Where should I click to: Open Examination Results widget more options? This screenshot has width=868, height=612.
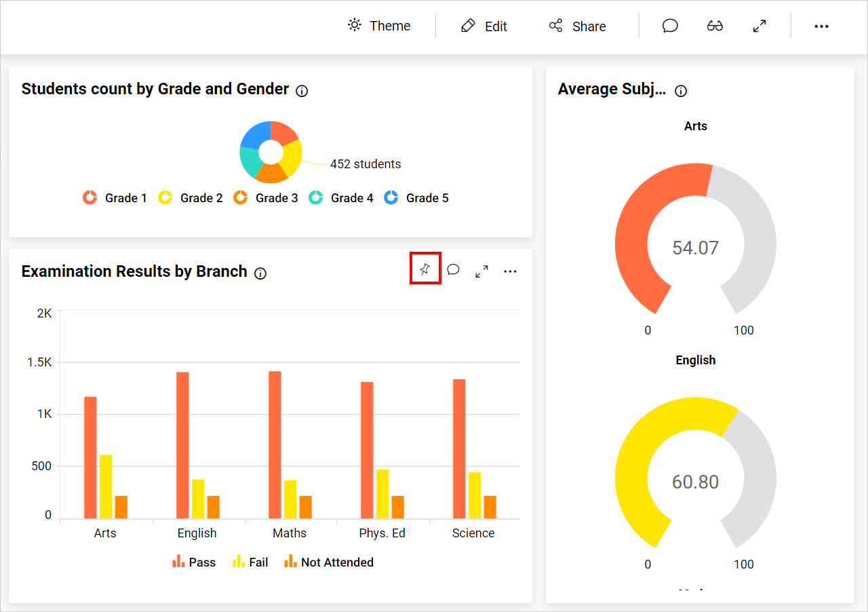tap(510, 271)
